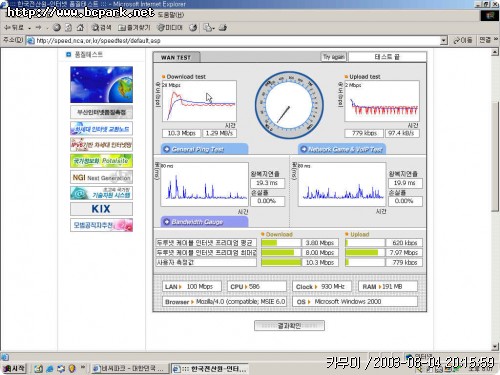
Task: Open the 시작 Start button
Action: point(14,368)
